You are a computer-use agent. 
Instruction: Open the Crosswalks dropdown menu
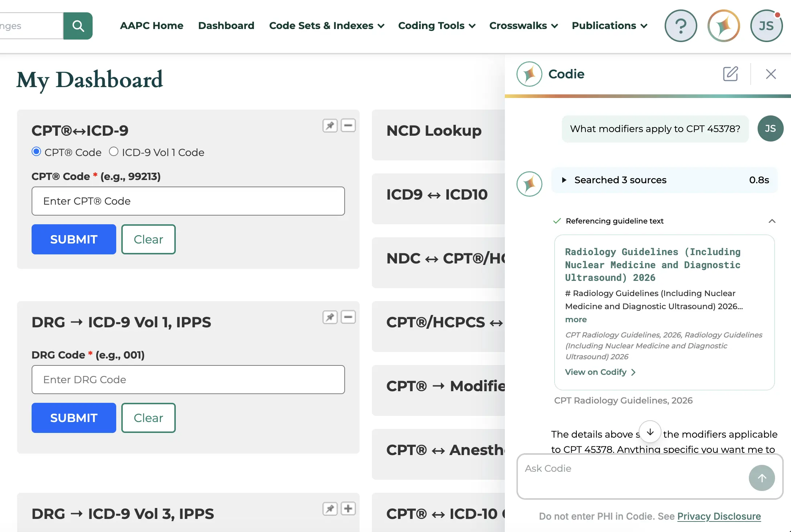tap(523, 26)
